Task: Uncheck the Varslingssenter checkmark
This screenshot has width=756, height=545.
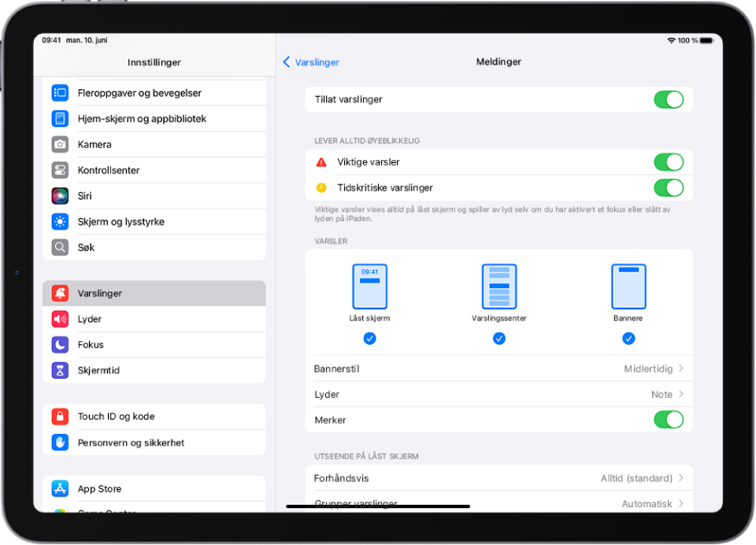Action: point(499,339)
